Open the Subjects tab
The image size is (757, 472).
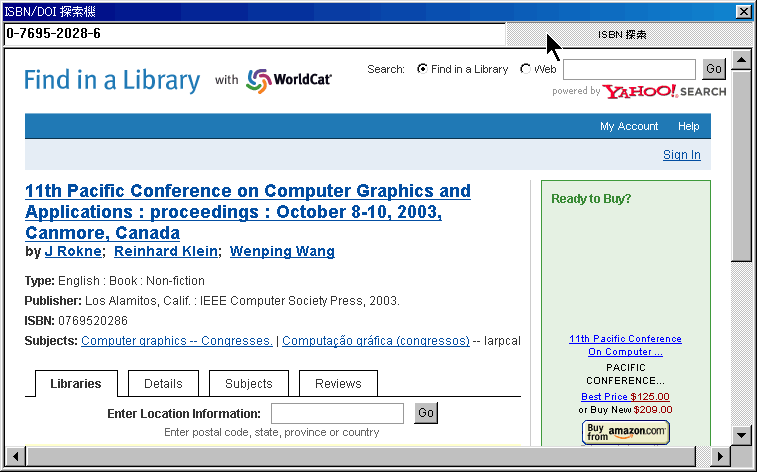(249, 383)
